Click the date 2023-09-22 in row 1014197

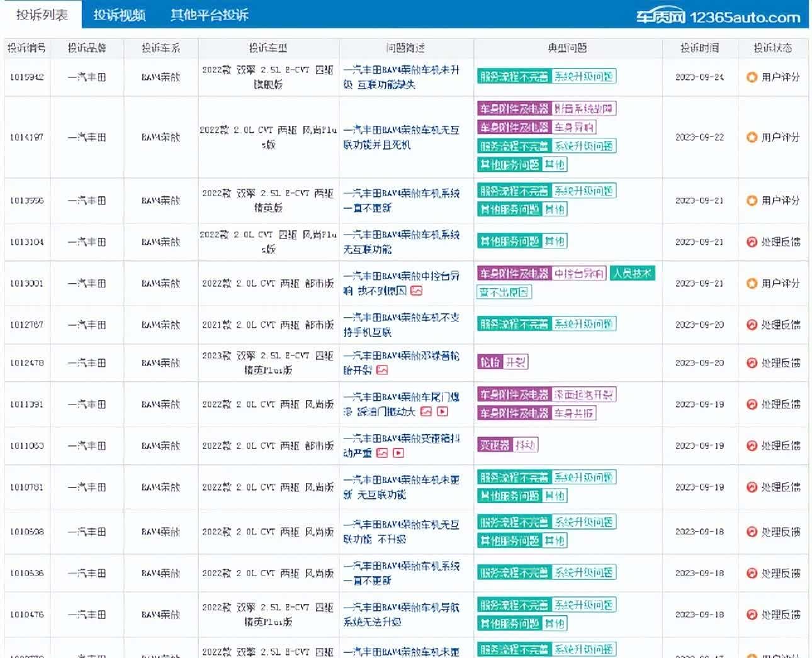(699, 137)
